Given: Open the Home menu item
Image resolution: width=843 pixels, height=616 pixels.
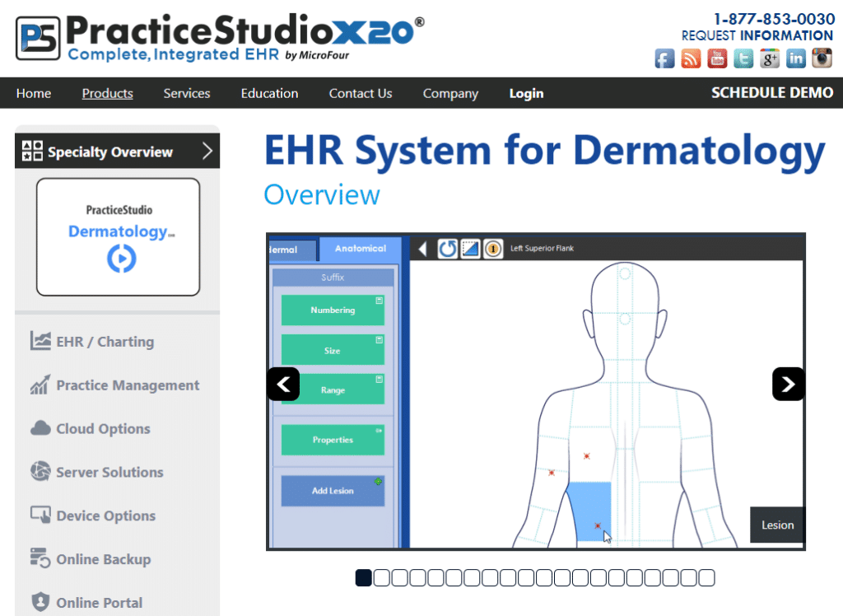Looking at the screenshot, I should point(33,93).
